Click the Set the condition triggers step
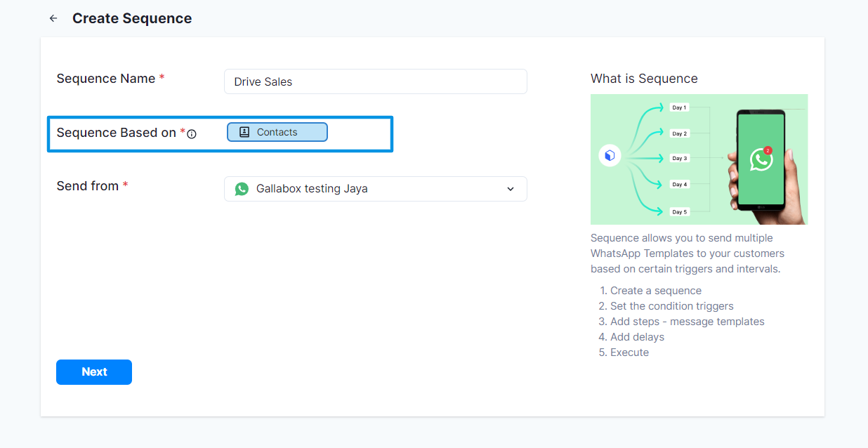Screen dimensions: 868x448 pos(671,306)
